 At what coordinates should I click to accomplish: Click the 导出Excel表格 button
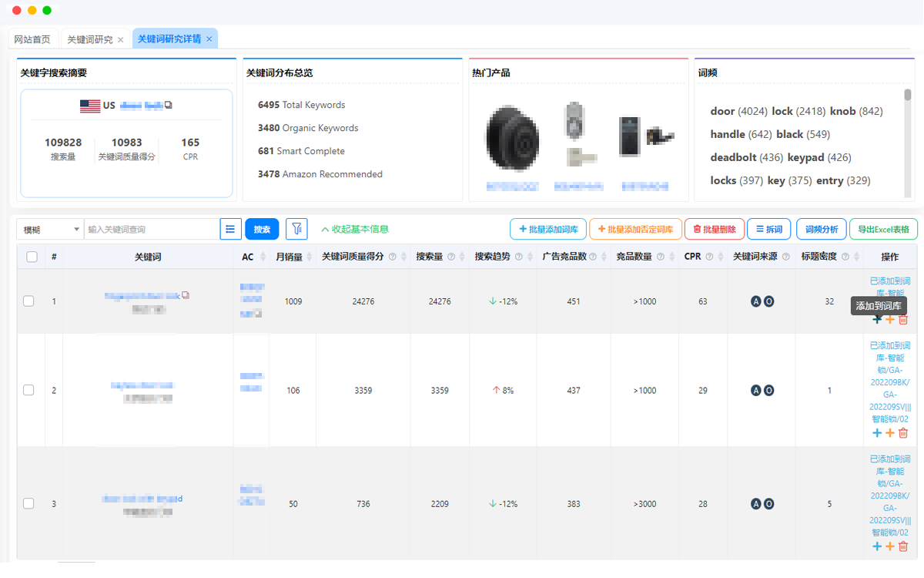(x=883, y=229)
